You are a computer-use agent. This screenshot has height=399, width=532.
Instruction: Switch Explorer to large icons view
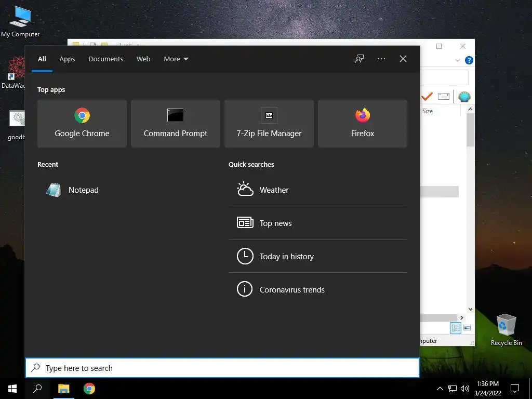point(467,328)
